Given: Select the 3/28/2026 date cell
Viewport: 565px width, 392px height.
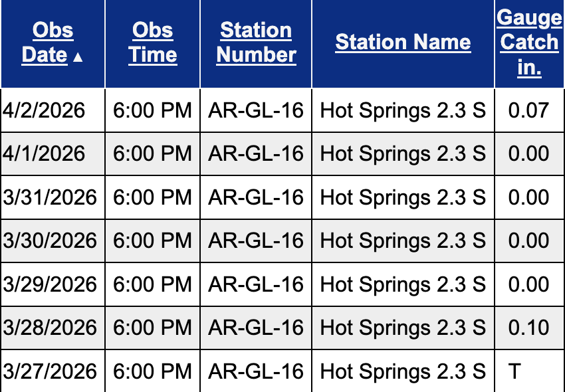Looking at the screenshot, I should pyautogui.click(x=50, y=328).
